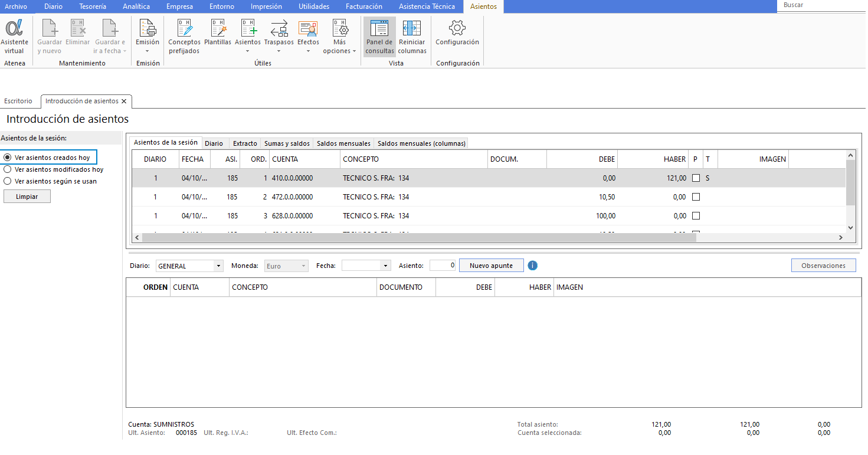Click the CUENTA column header in top grid
Screen dimensions: 868x455
pos(304,159)
